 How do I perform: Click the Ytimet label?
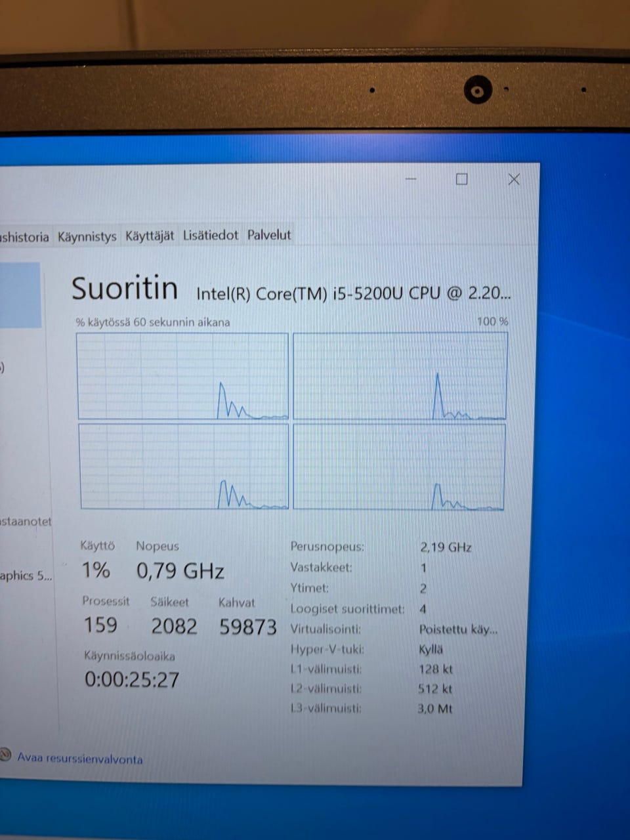coord(310,588)
